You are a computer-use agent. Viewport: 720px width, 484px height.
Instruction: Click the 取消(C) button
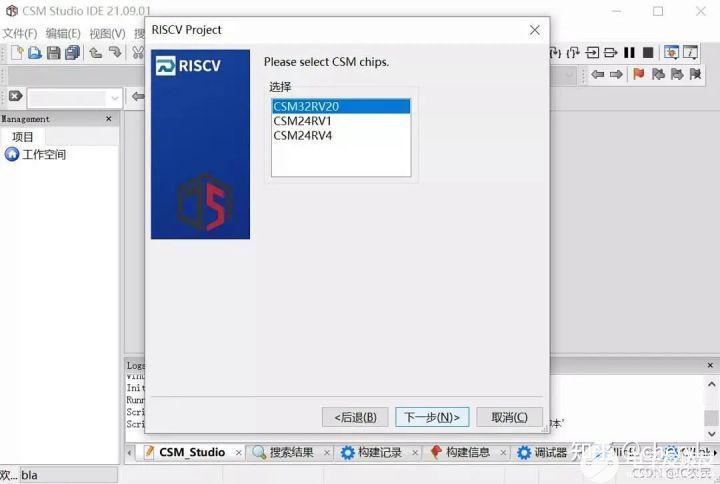pyautogui.click(x=509, y=417)
